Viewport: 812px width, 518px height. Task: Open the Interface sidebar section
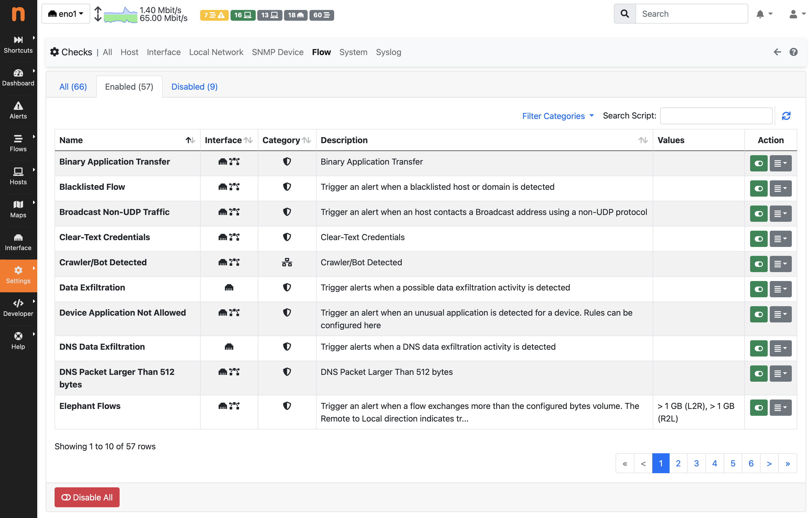[18, 242]
